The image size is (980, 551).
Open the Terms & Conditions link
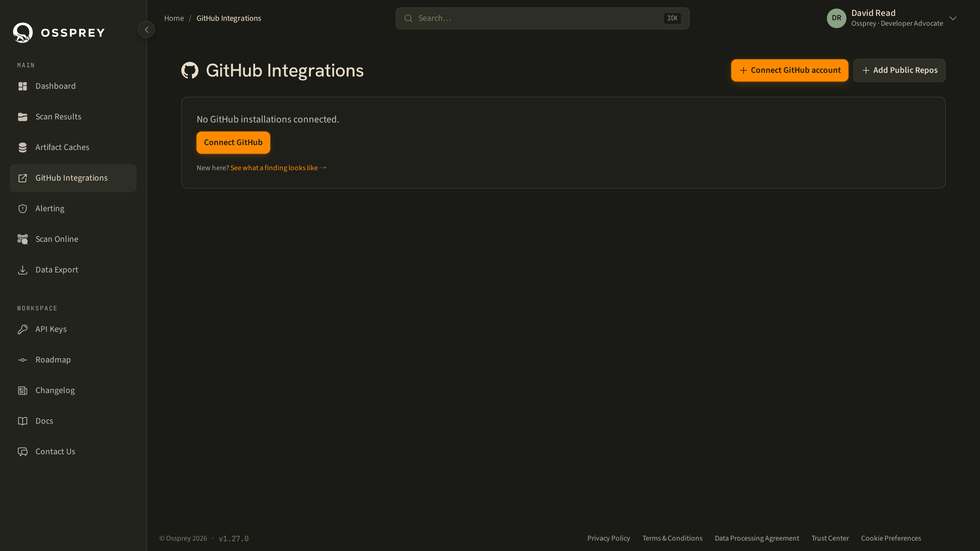point(672,538)
